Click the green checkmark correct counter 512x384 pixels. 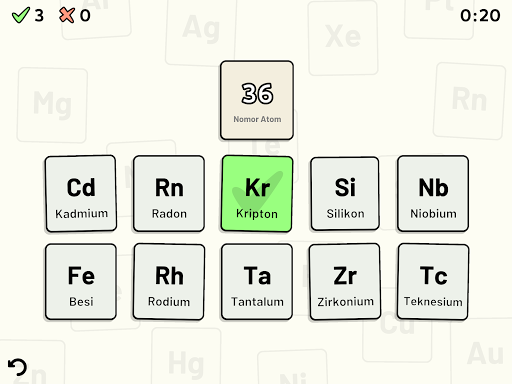coord(28,15)
